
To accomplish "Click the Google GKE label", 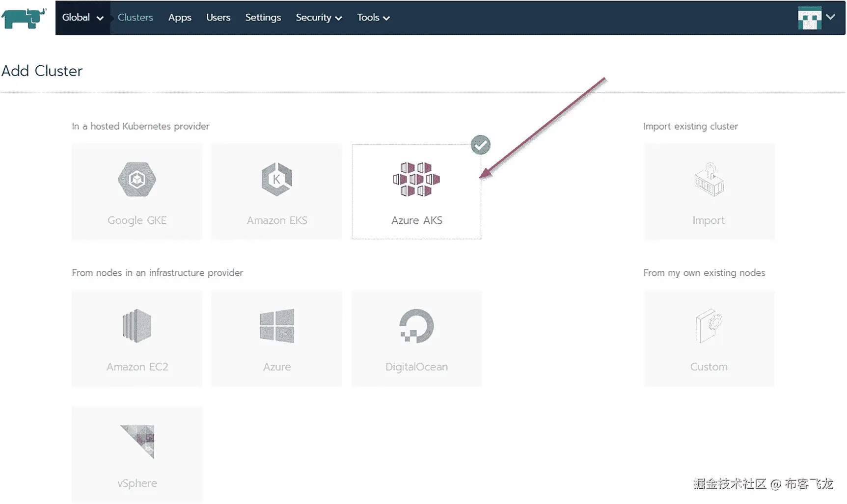I will (x=137, y=220).
